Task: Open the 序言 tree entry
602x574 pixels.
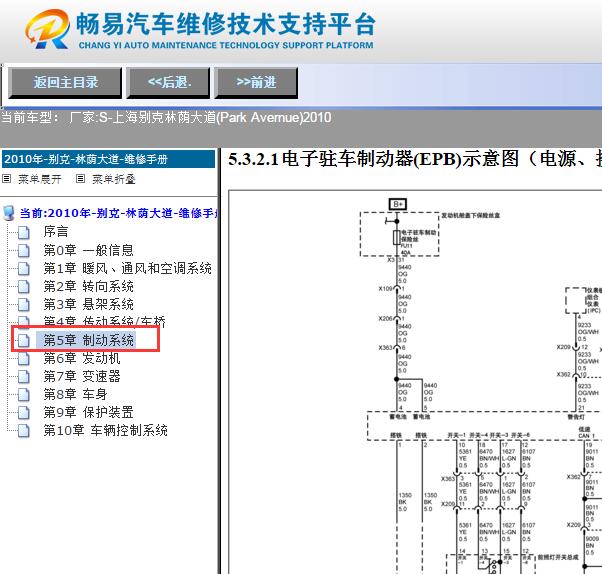Action: [56, 232]
